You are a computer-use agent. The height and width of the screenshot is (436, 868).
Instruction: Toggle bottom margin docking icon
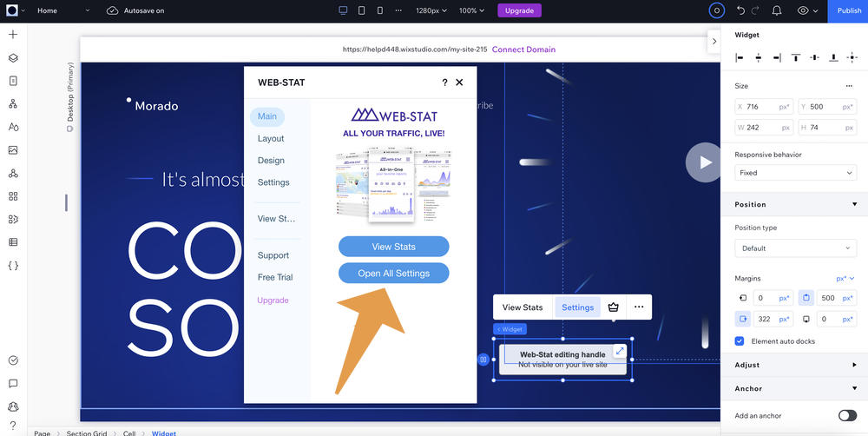click(806, 319)
